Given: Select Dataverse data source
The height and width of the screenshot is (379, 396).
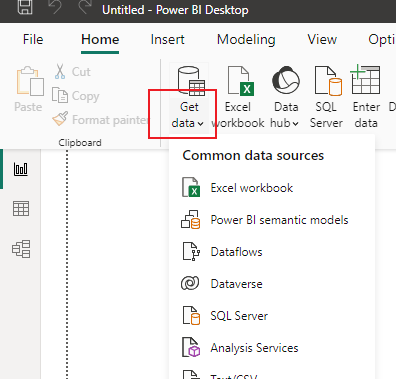Looking at the screenshot, I should click(272, 284).
